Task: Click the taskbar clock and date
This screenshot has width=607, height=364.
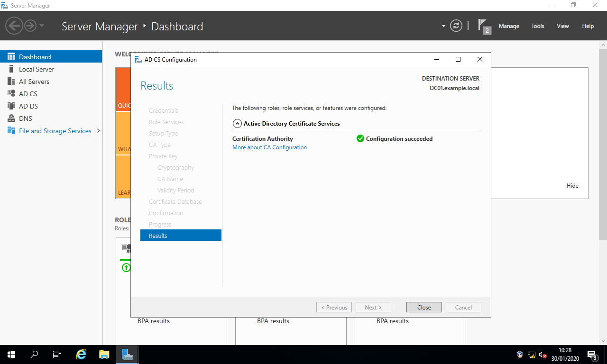Action: tap(565, 354)
